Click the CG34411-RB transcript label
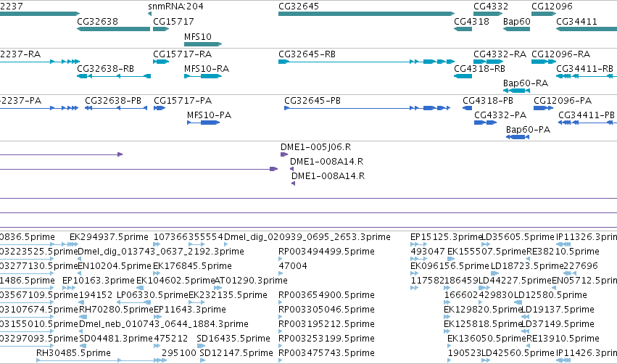The image size is (617, 364). [x=584, y=68]
